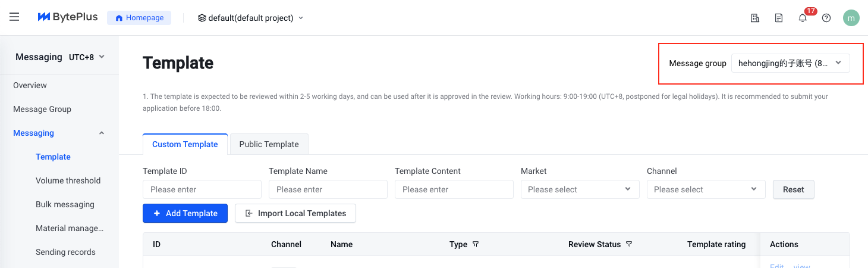Filter the Type column
868x268 pixels.
point(476,244)
